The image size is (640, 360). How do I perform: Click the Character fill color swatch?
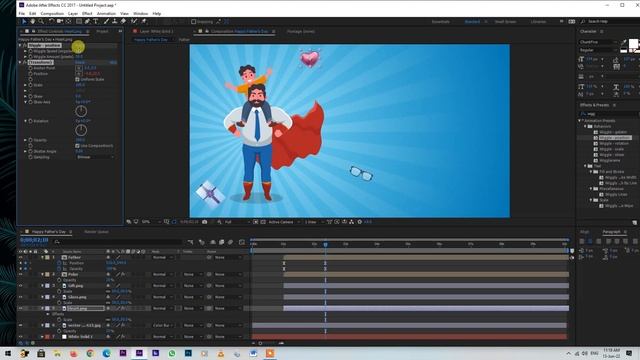[633, 44]
